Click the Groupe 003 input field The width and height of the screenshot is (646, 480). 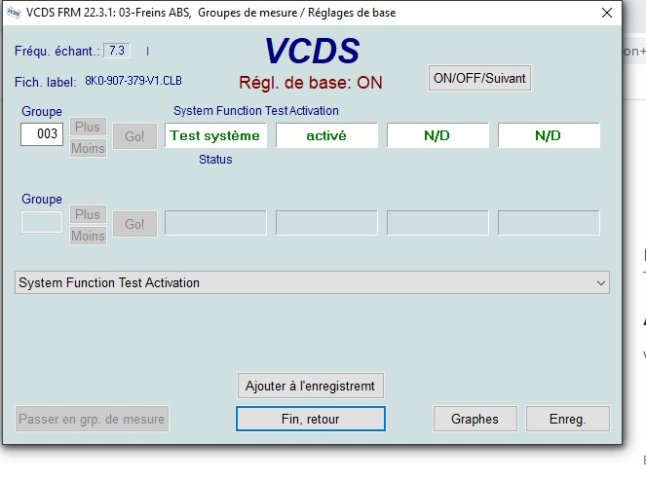42,134
